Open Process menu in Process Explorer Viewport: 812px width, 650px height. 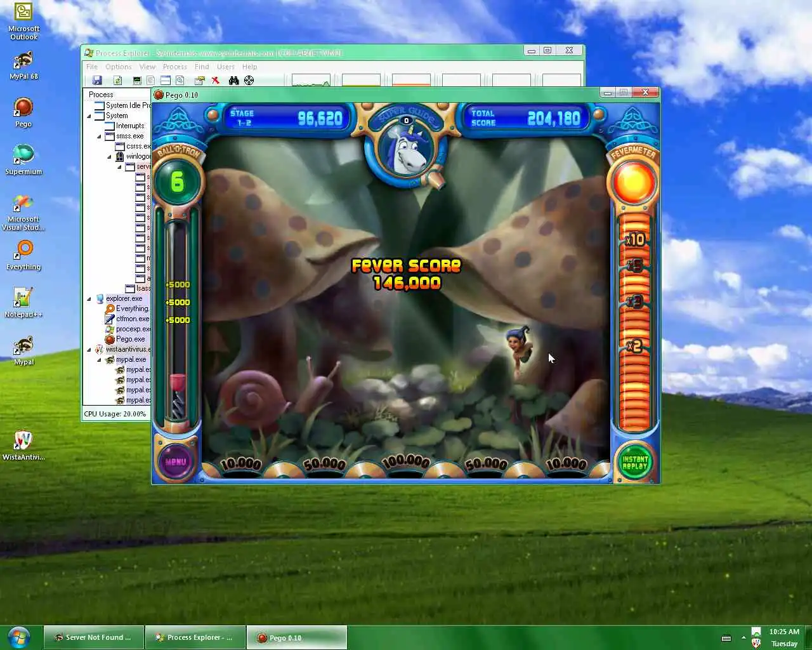tap(175, 67)
